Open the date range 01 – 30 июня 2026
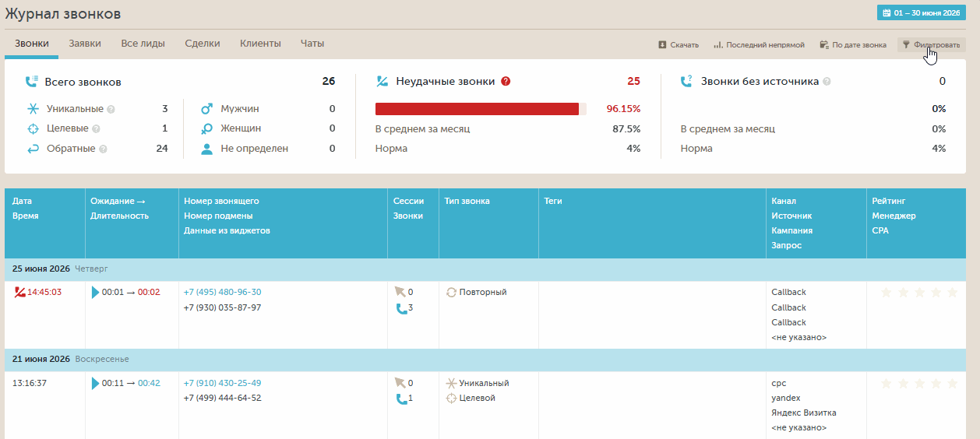 pyautogui.click(x=922, y=13)
